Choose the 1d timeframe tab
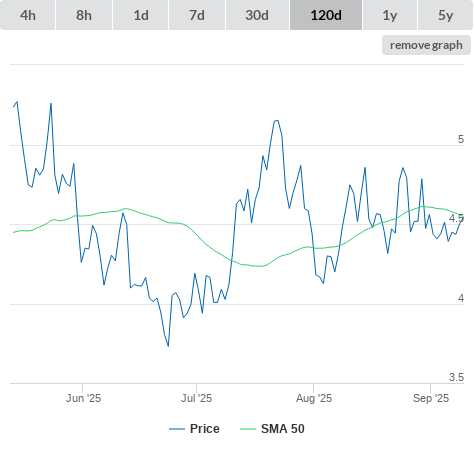This screenshot has width=474, height=455. (x=141, y=15)
